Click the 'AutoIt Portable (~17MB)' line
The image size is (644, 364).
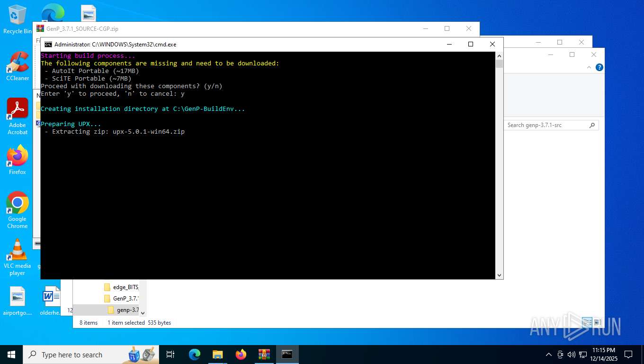[96, 71]
